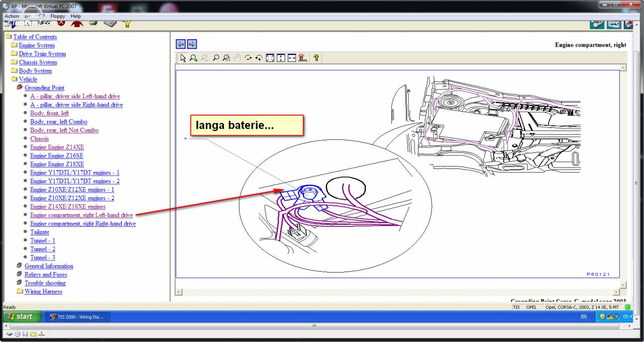Image resolution: width=644 pixels, height=342 pixels.
Task: Click the highlight component toolbar icon
Action: (x=302, y=58)
